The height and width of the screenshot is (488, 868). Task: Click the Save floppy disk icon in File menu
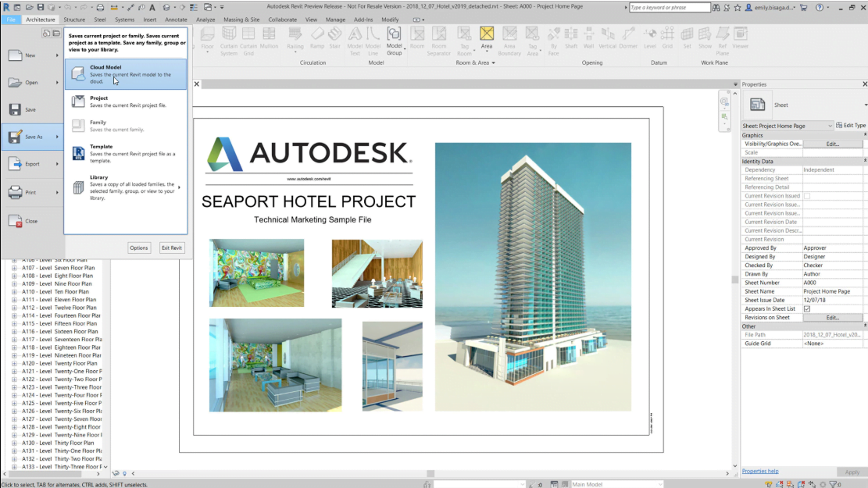pyautogui.click(x=16, y=109)
